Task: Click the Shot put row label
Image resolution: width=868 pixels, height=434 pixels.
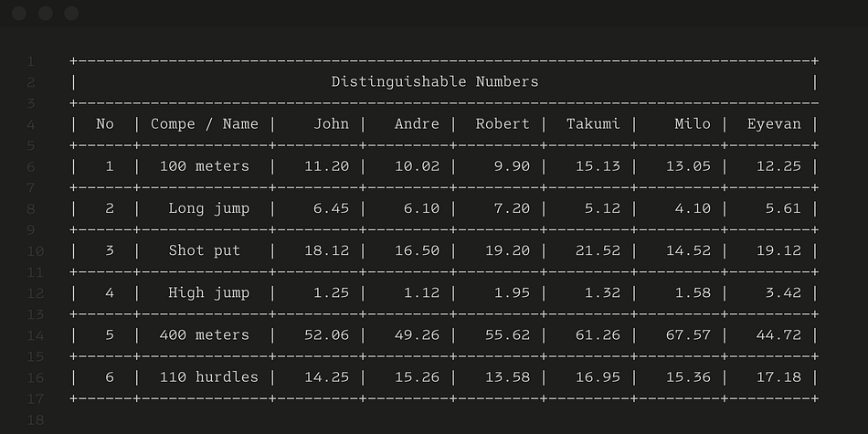Action: point(205,250)
